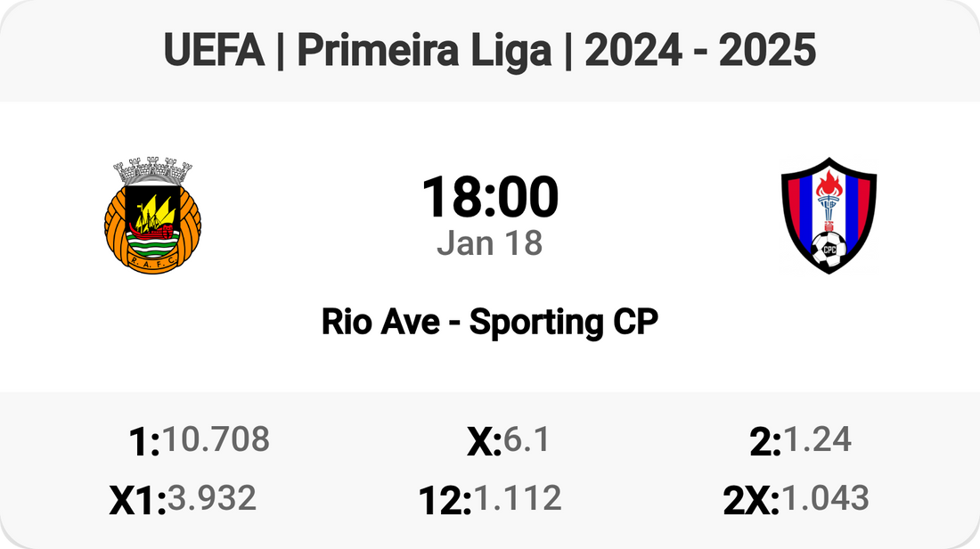Image resolution: width=980 pixels, height=549 pixels.
Task: Select the home win odds 10.708
Action: click(x=216, y=439)
